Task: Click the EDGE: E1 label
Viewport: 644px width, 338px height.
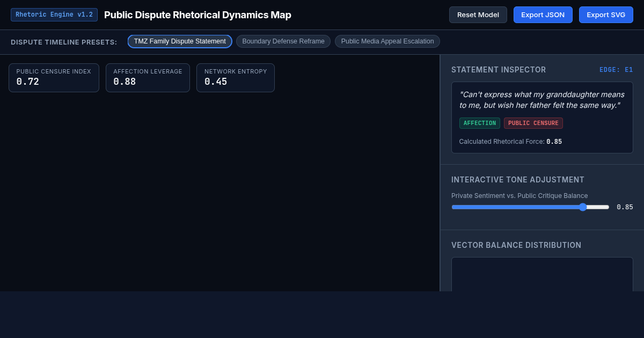Action: 616,70
